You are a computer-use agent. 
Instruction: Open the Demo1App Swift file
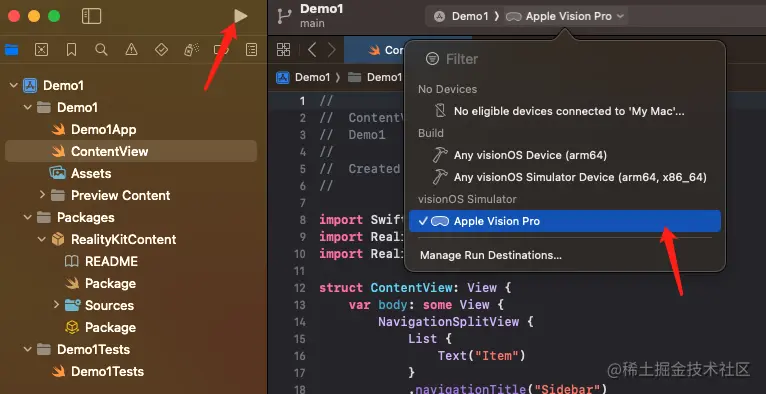tap(104, 129)
